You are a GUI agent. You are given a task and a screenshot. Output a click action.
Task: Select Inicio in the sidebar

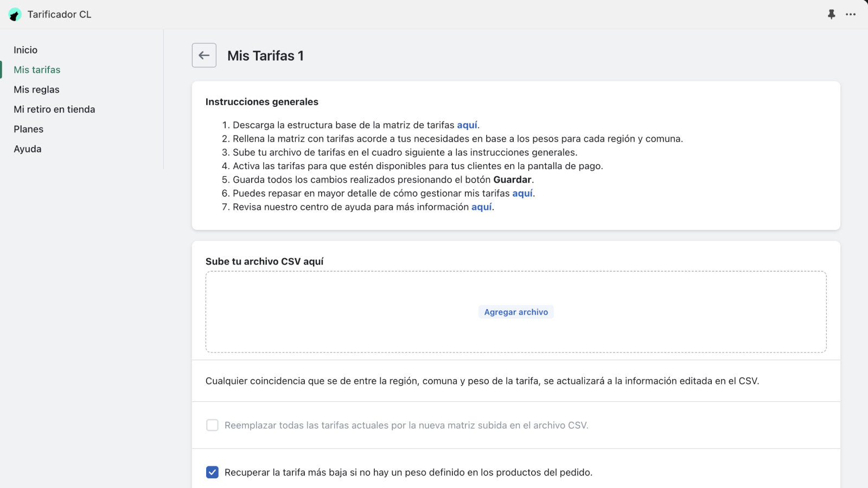pos(25,49)
